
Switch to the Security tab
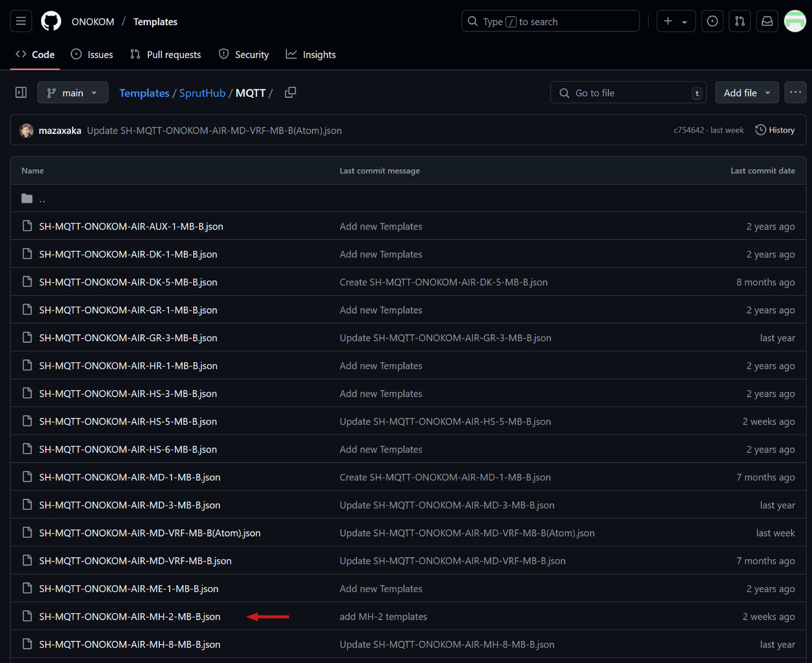(x=244, y=55)
